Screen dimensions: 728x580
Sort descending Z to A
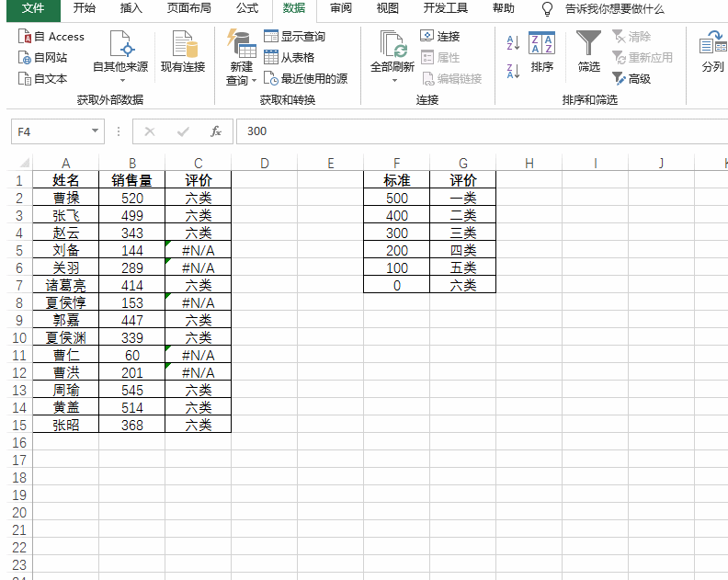tap(513, 71)
